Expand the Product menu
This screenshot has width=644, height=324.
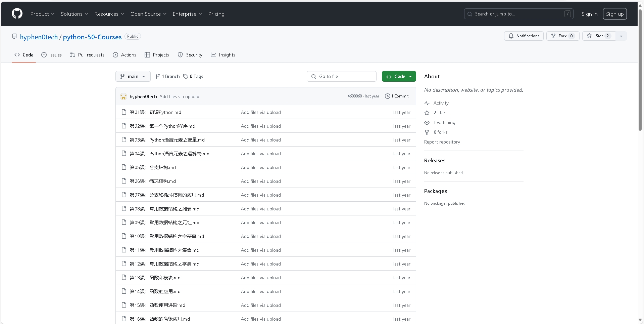[x=42, y=14]
